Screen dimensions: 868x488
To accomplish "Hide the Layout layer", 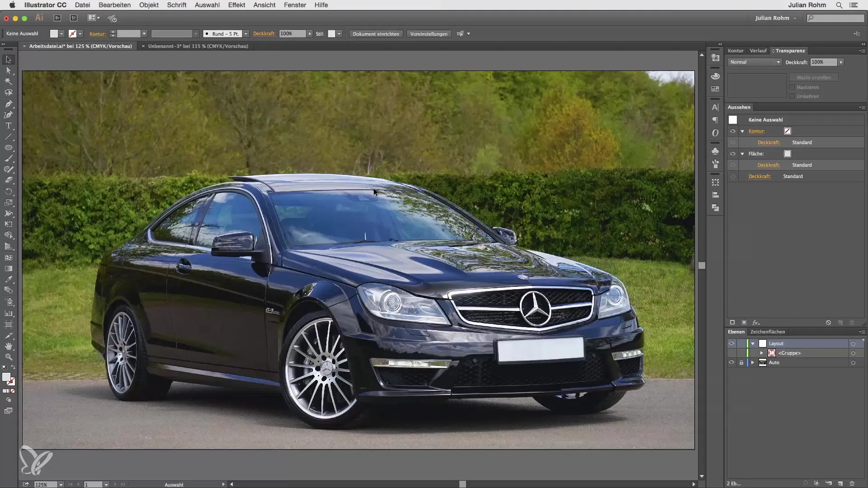I will pos(731,343).
